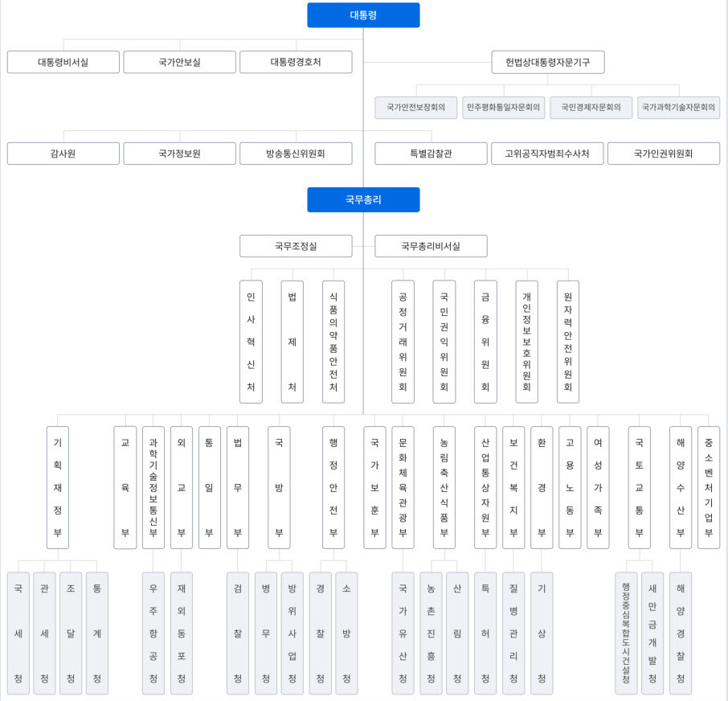Select the 국가인권위원회 box
The image size is (728, 701).
(664, 154)
